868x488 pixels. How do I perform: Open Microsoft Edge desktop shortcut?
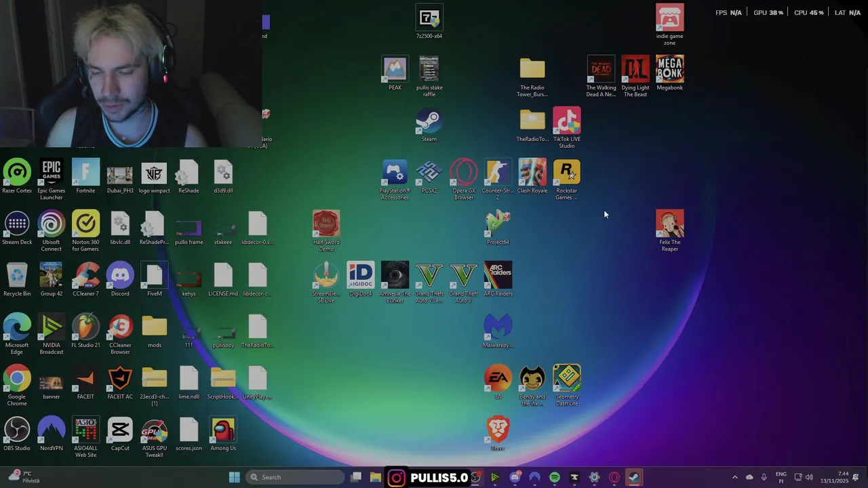(x=17, y=335)
